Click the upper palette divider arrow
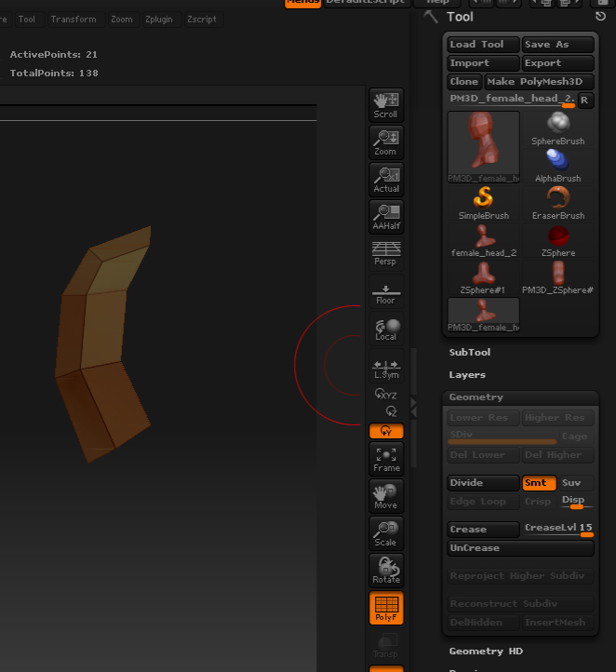Screen dimensions: 616x672 413,402
